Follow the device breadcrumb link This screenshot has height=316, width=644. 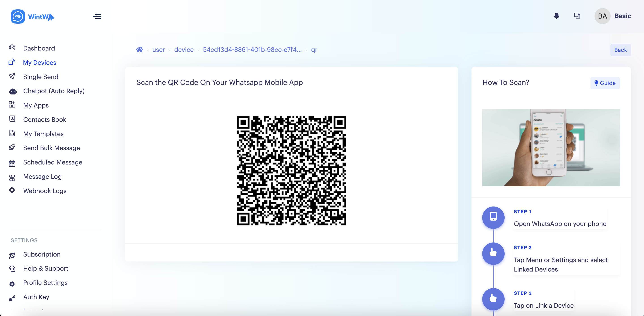pos(184,50)
